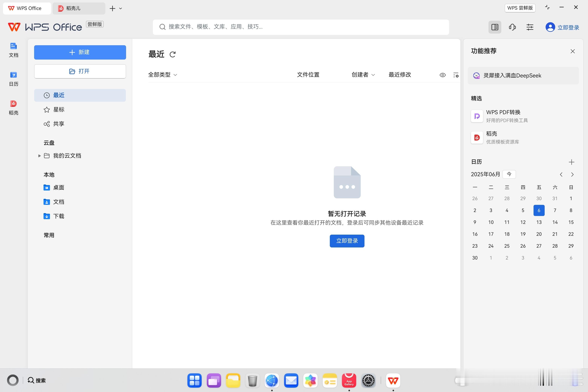Click the refresh icon next to 最近
The width and height of the screenshot is (588, 392).
point(172,54)
